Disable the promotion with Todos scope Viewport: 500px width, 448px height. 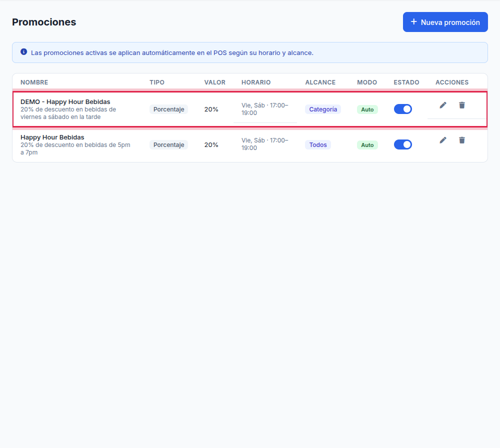(402, 144)
